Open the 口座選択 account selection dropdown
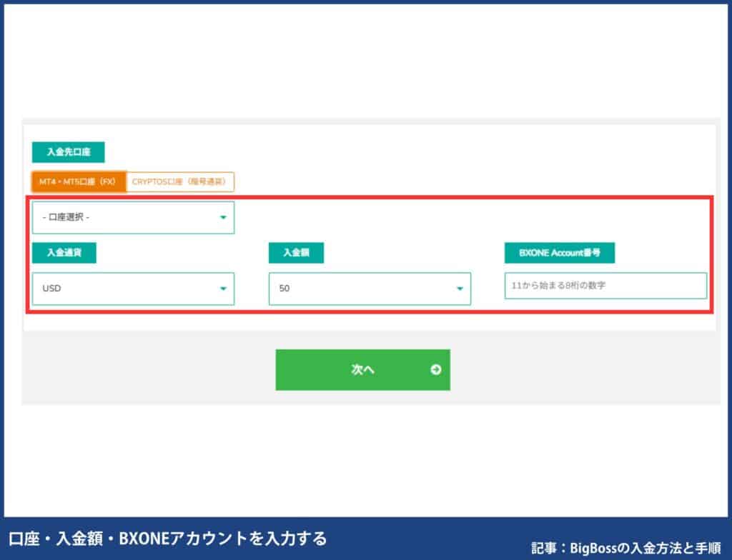 [133, 217]
